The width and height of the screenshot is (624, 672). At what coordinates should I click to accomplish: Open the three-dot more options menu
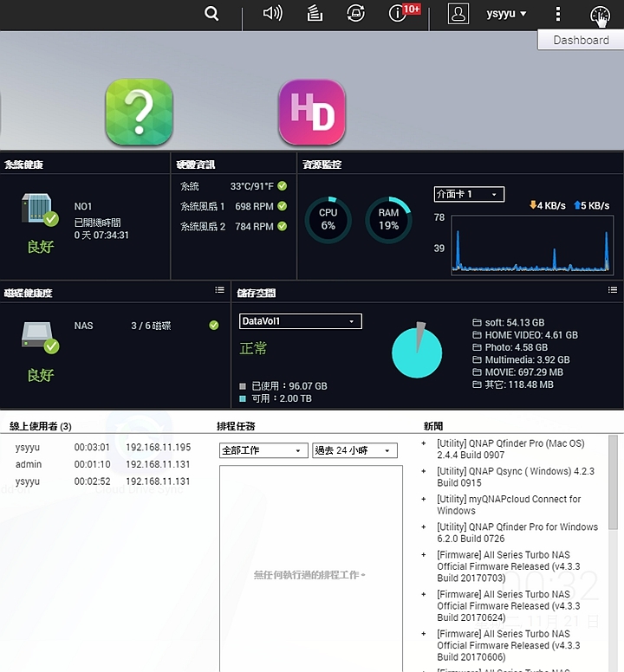[x=557, y=14]
